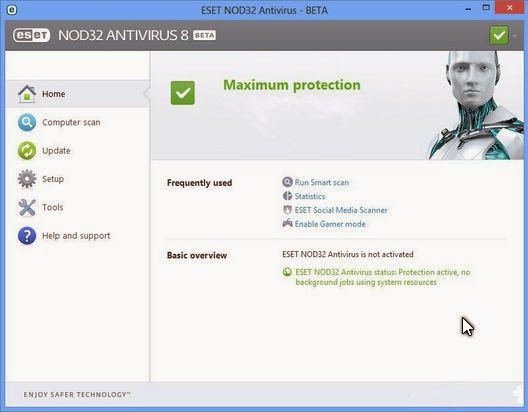
Task: Click the Statistics pie chart icon
Action: (287, 196)
